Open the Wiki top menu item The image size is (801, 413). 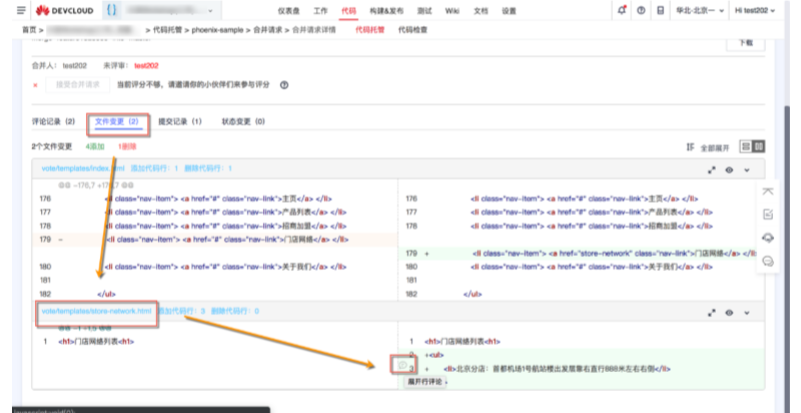pos(452,11)
